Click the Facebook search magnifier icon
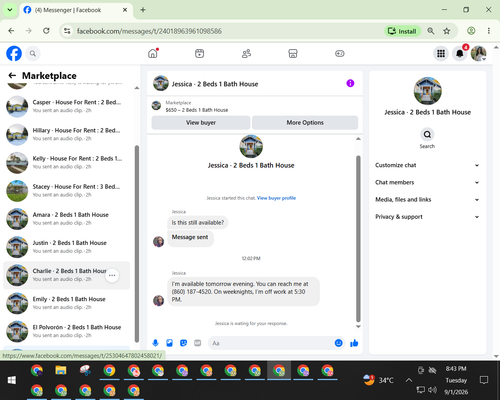500x400 pixels. [33, 53]
